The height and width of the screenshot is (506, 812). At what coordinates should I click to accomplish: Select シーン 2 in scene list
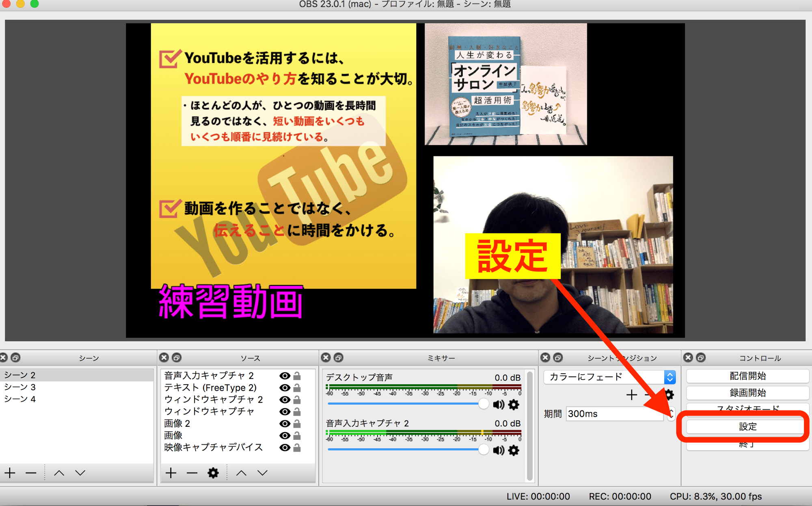[x=77, y=375]
